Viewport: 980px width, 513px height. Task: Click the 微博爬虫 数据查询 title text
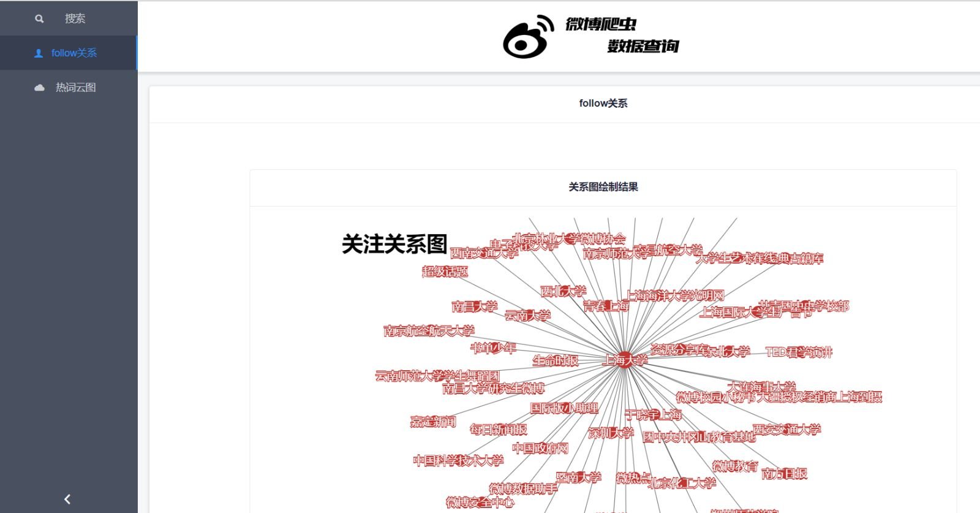[x=622, y=35]
